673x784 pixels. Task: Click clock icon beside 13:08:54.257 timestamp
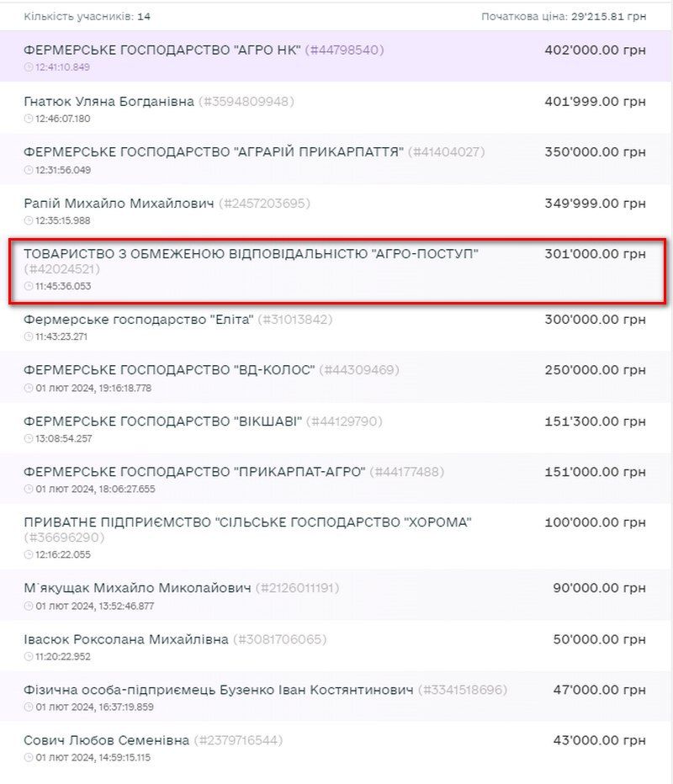coord(29,438)
